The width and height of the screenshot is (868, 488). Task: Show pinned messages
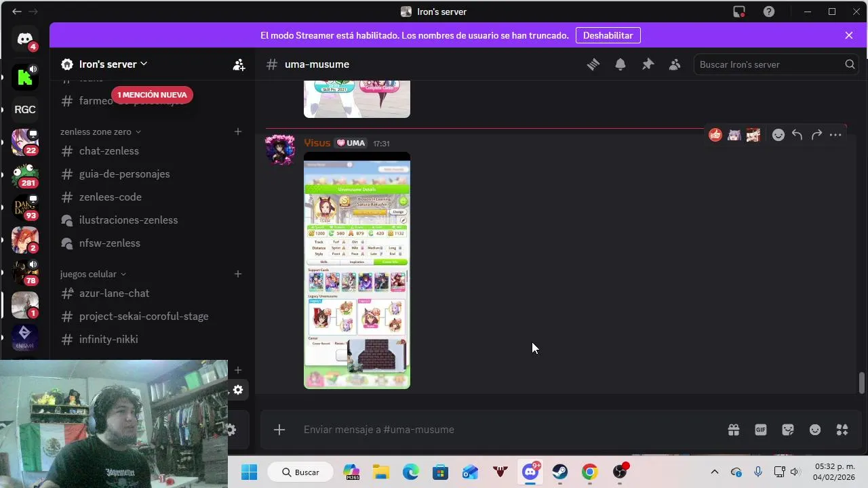[648, 64]
